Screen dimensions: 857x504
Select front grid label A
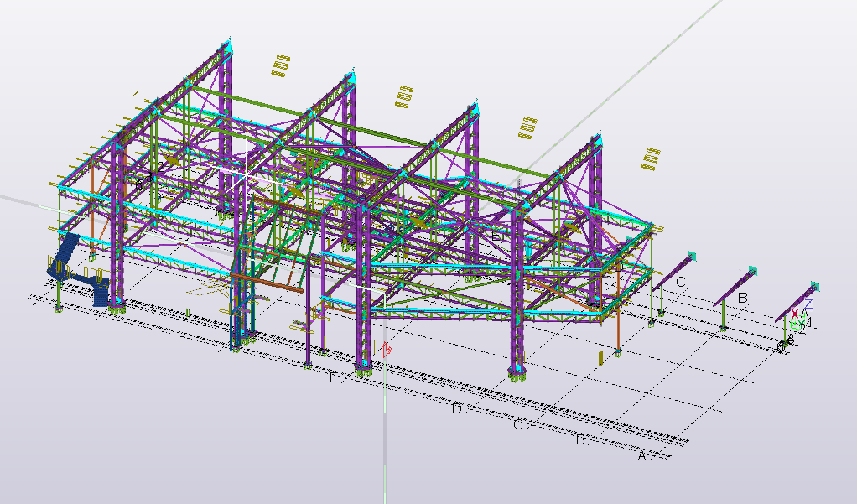coord(642,456)
